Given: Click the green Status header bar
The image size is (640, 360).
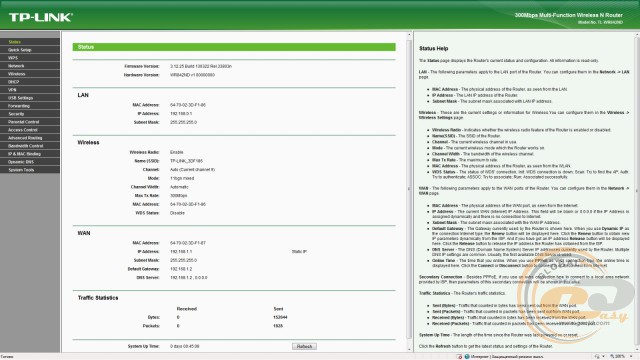Looking at the screenshot, I should click(x=234, y=47).
